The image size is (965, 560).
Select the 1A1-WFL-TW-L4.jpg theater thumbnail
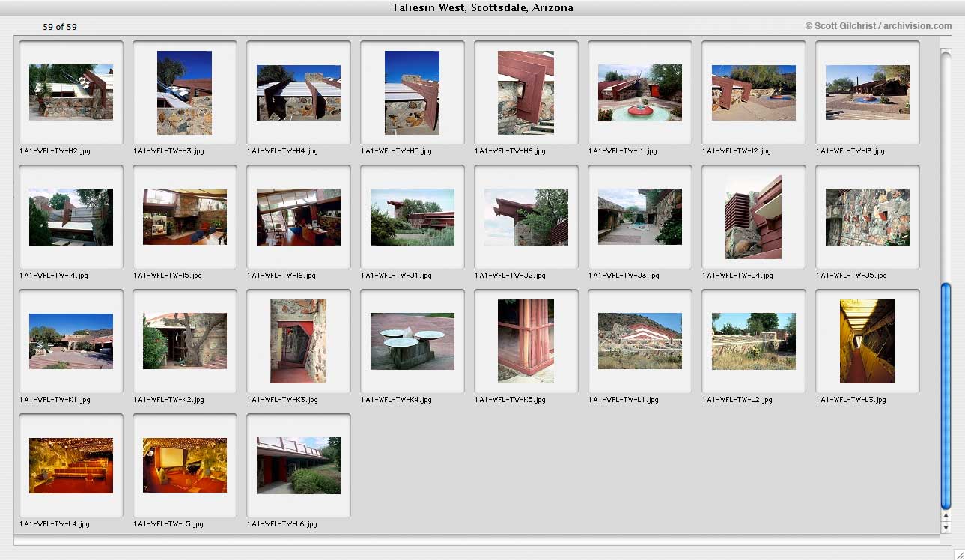71,466
